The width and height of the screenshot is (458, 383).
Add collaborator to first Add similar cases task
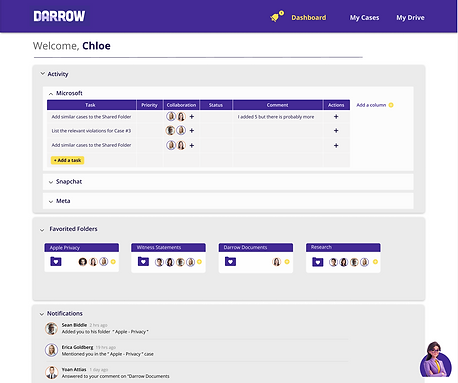click(192, 117)
